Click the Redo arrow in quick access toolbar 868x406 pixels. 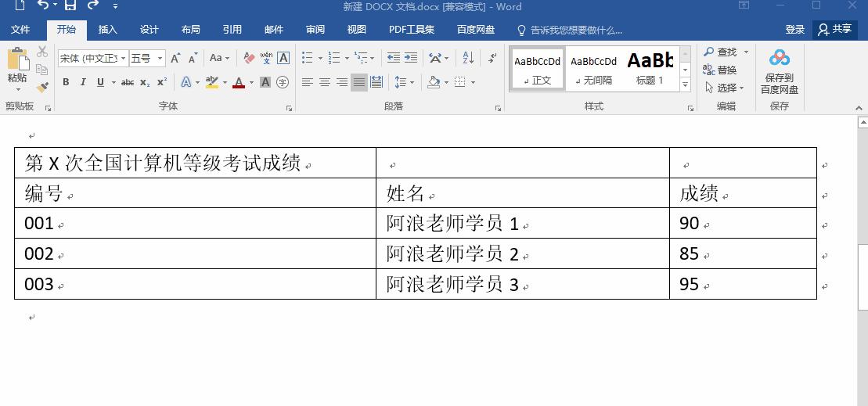tap(93, 5)
